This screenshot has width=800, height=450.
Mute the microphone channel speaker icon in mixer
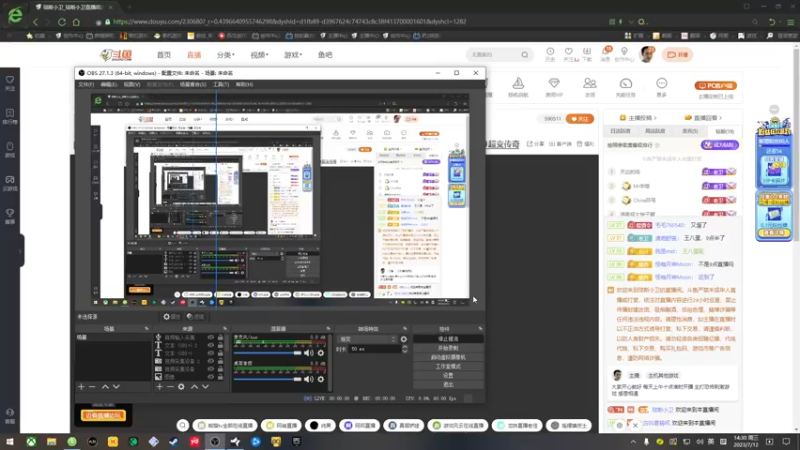(309, 353)
